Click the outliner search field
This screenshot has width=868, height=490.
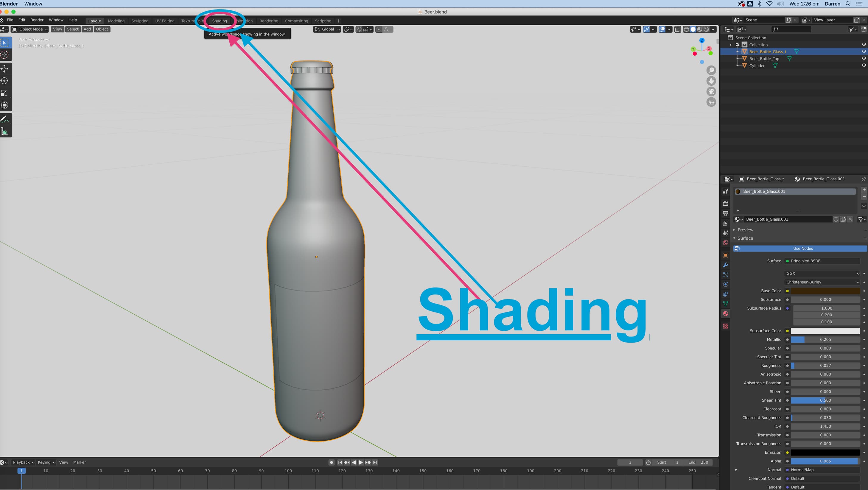pos(791,29)
